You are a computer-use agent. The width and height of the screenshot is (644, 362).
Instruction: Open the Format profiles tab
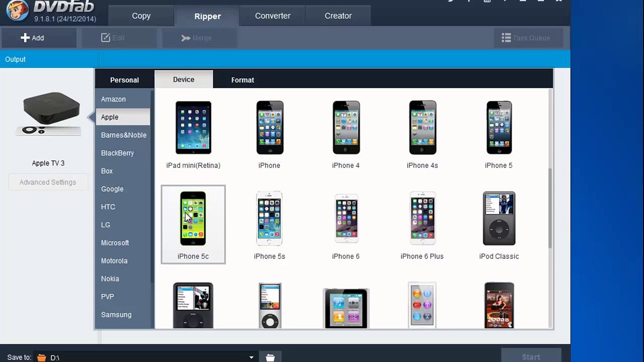[x=243, y=80]
